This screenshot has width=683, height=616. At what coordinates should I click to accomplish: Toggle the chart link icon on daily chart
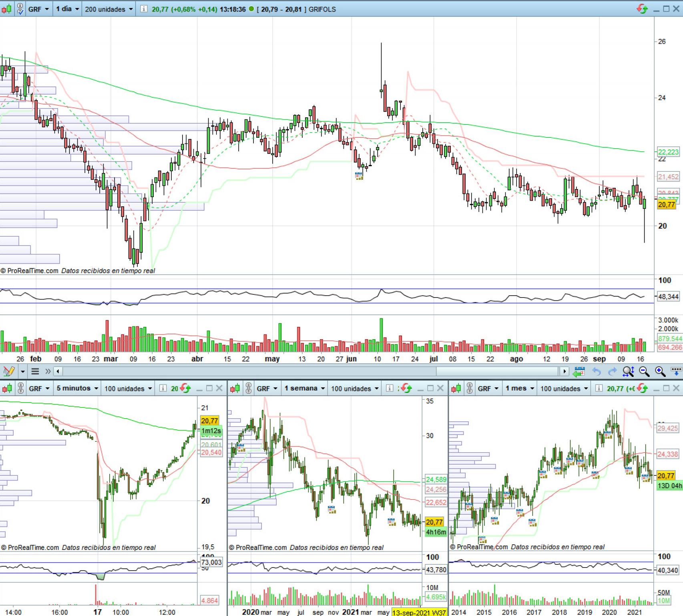(20, 9)
